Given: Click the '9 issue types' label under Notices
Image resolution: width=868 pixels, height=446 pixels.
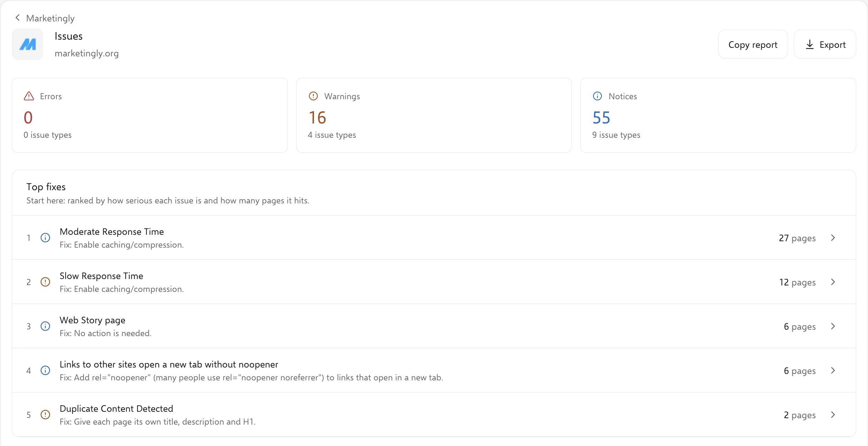Looking at the screenshot, I should 616,135.
